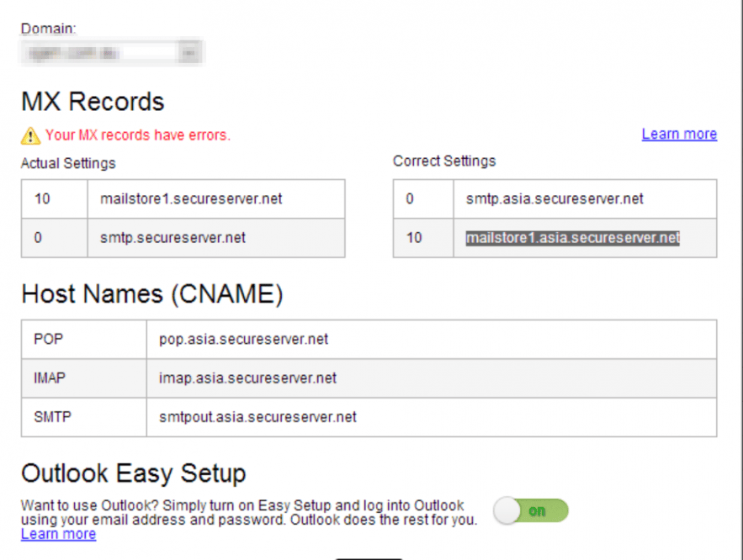The image size is (743, 560).
Task: Click the MX records error warning icon
Action: coord(32,135)
